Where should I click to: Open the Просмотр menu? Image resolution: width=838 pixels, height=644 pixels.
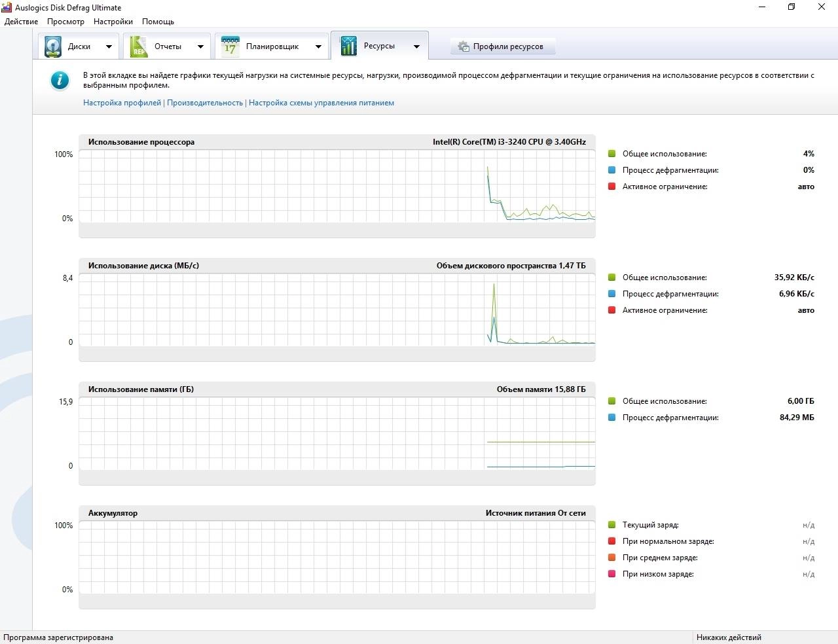(x=65, y=22)
